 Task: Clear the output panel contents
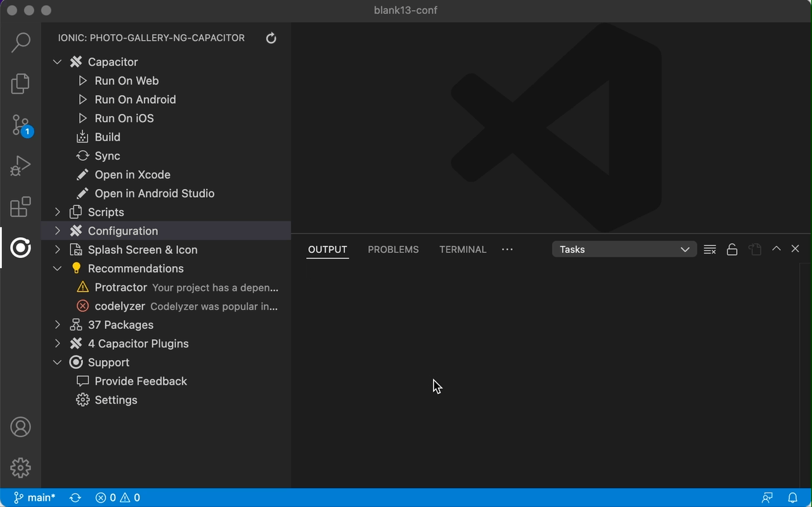(x=710, y=250)
